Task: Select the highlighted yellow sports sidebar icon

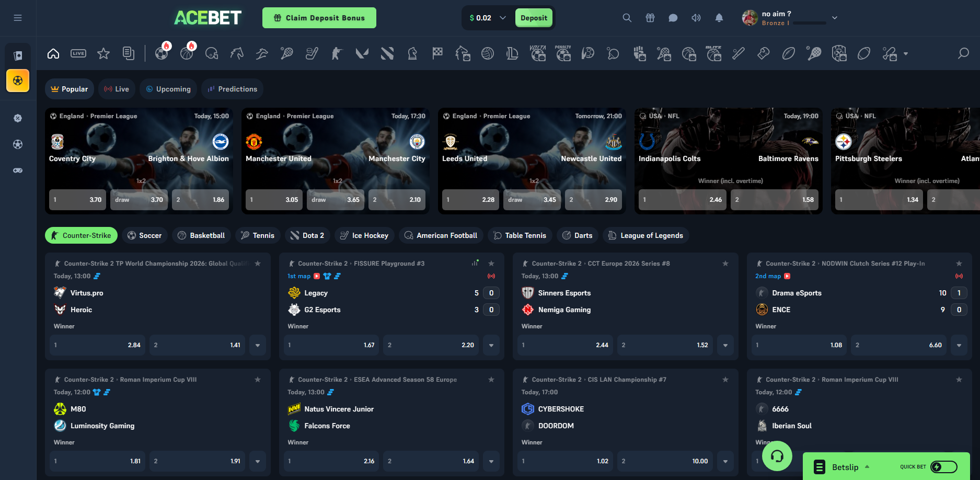Action: click(18, 81)
